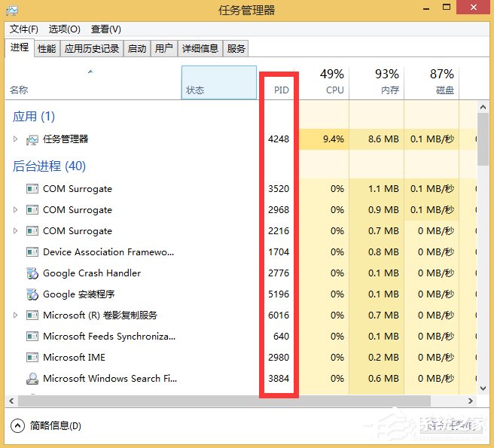Click PID value 640

pyautogui.click(x=281, y=336)
